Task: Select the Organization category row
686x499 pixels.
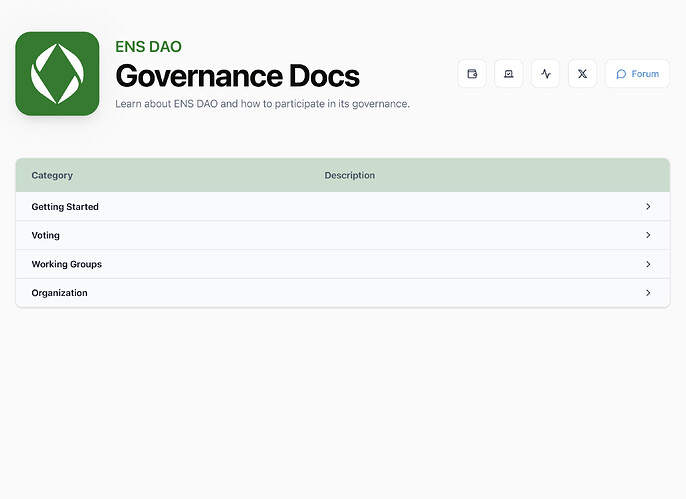Action: [x=59, y=293]
